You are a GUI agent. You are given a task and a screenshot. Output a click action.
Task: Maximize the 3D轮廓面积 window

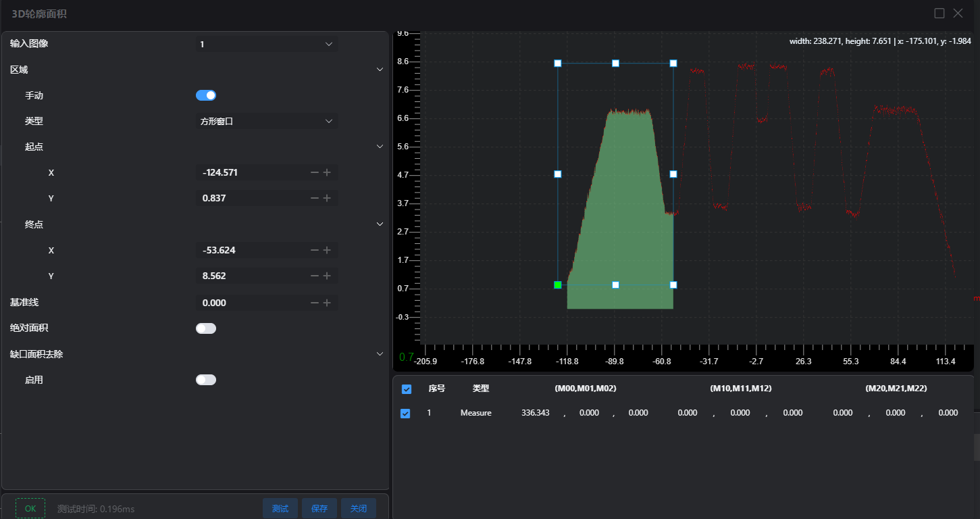click(x=939, y=13)
